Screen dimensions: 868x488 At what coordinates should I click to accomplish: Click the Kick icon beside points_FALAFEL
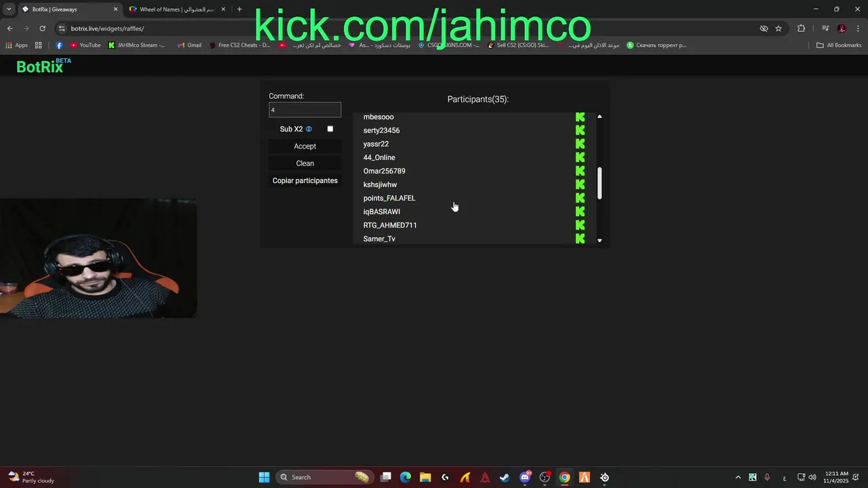pos(580,198)
